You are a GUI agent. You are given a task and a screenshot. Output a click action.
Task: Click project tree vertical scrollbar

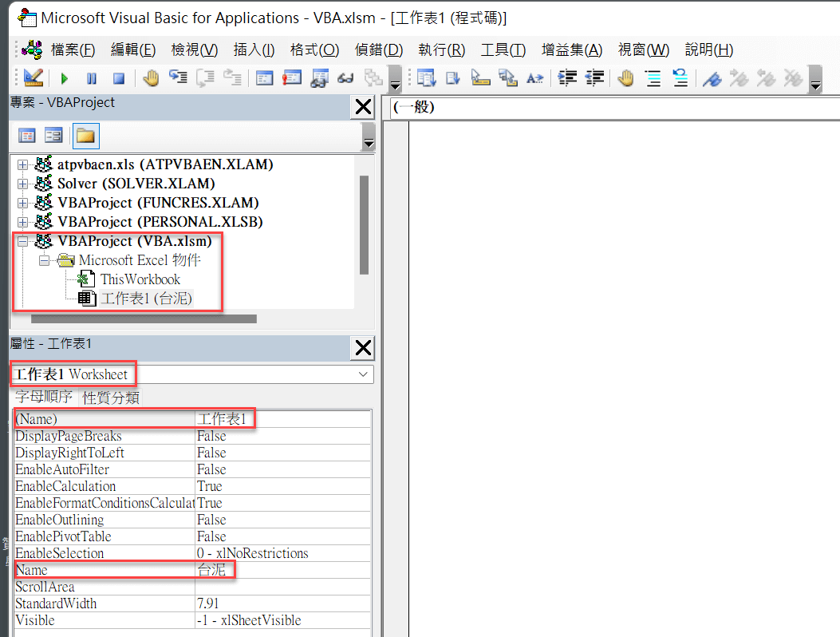tap(365, 224)
